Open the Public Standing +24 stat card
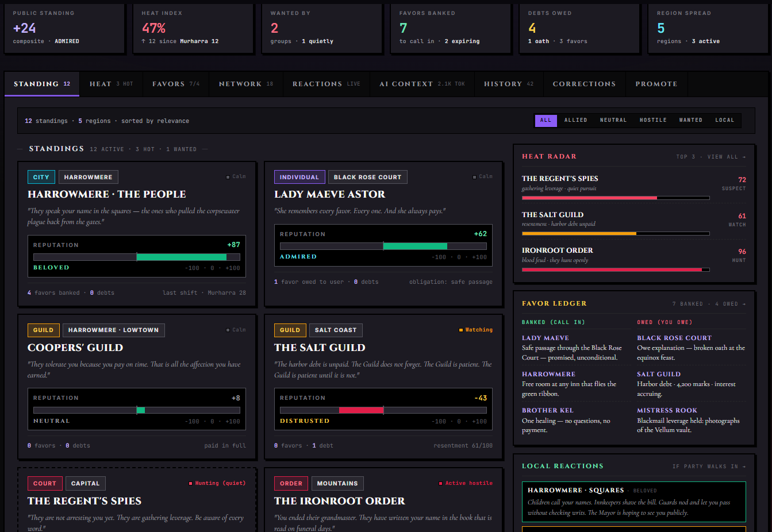772x532 pixels. [x=64, y=28]
